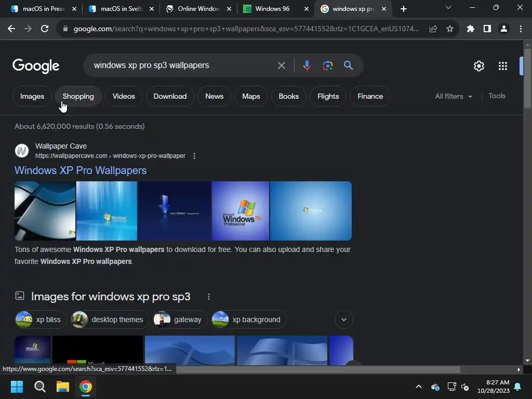Filter results by News

(x=214, y=96)
